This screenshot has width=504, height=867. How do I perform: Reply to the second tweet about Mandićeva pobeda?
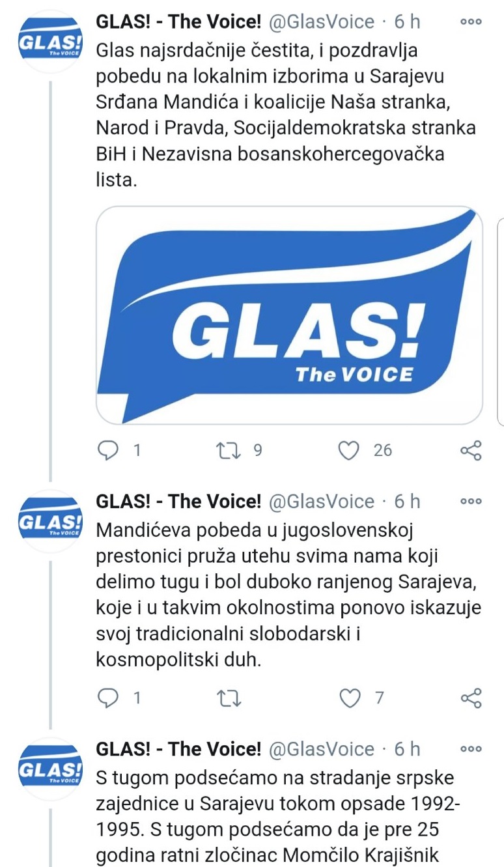107,698
